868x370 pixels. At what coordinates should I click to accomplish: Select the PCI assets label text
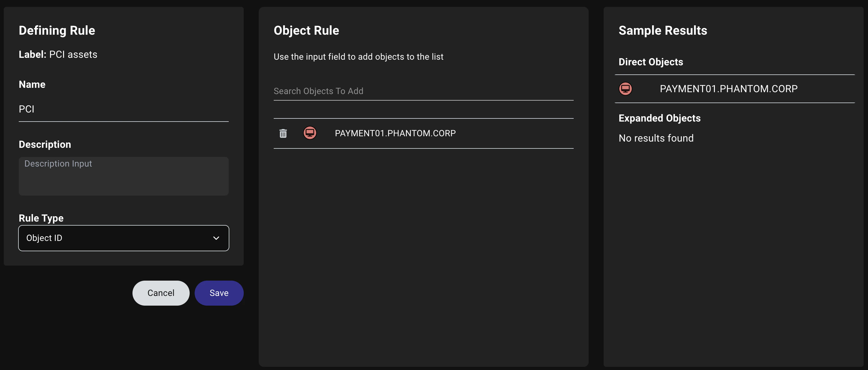(x=73, y=54)
